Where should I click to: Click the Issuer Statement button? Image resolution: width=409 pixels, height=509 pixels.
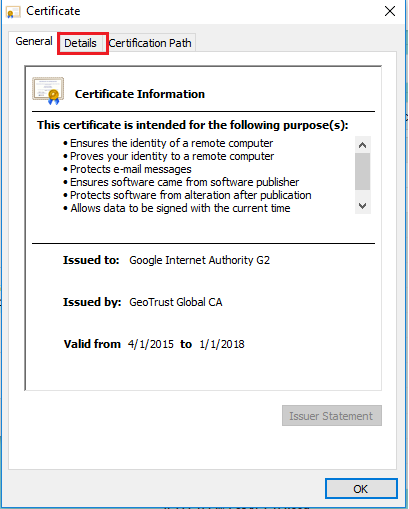332,416
